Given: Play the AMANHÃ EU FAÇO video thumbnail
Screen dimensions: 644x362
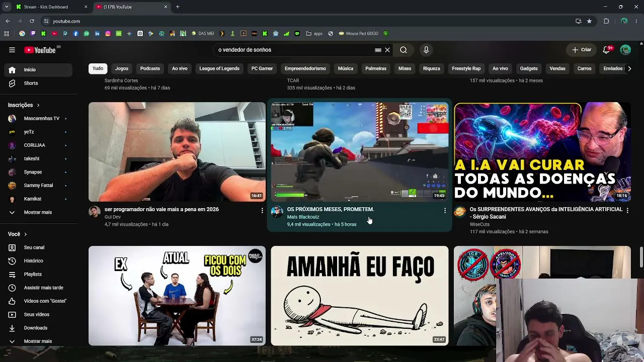Looking at the screenshot, I should [359, 296].
